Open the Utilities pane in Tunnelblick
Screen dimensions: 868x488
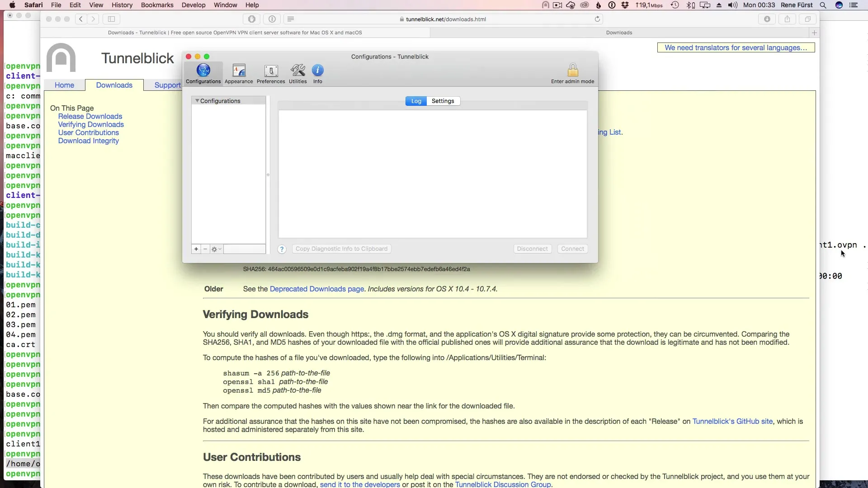(298, 74)
